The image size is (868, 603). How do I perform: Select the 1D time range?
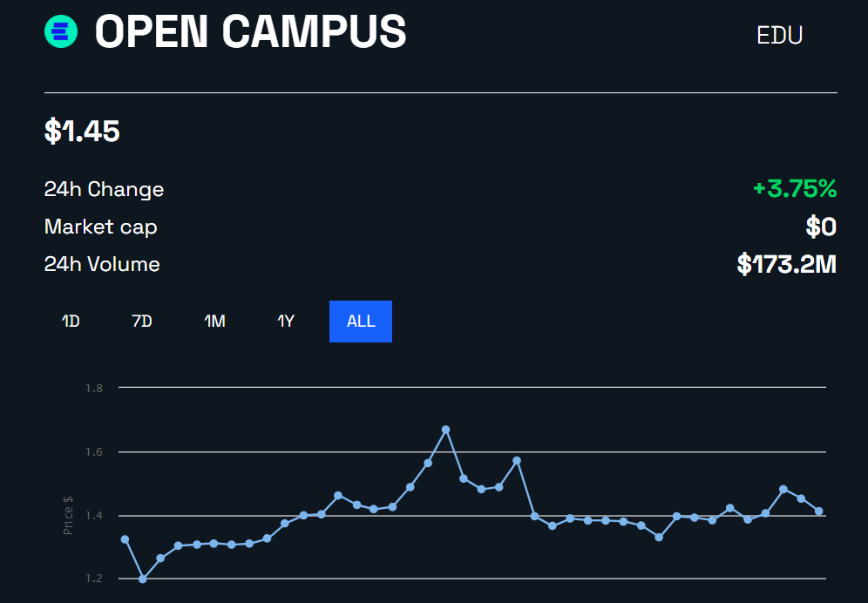(x=71, y=322)
